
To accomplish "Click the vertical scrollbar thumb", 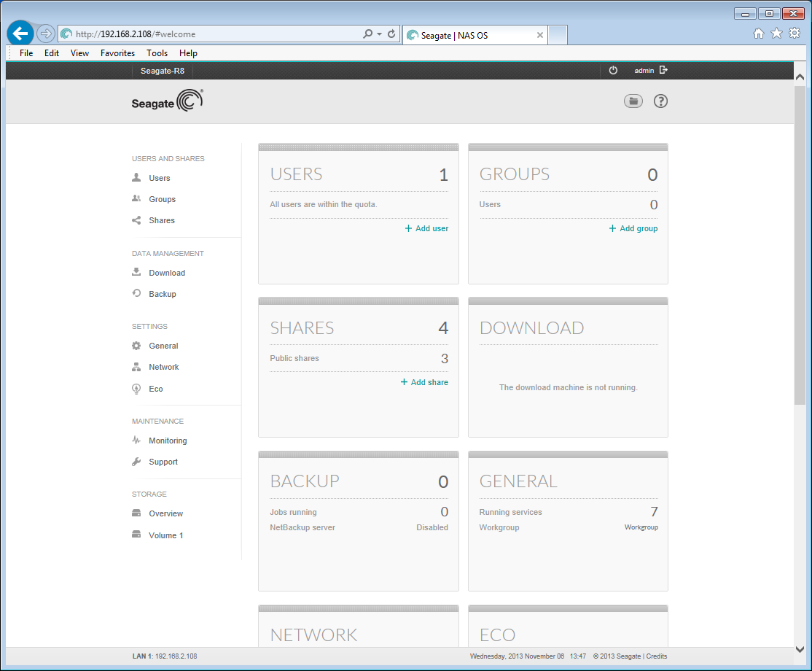I will coord(800,245).
